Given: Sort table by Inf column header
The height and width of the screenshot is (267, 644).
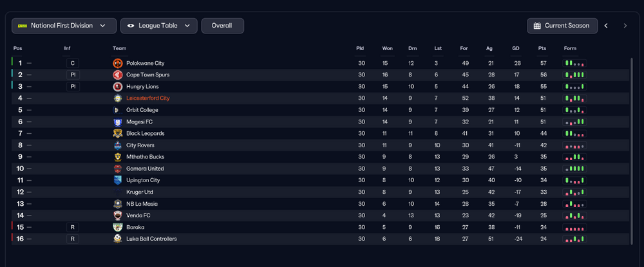Looking at the screenshot, I should pyautogui.click(x=68, y=48).
